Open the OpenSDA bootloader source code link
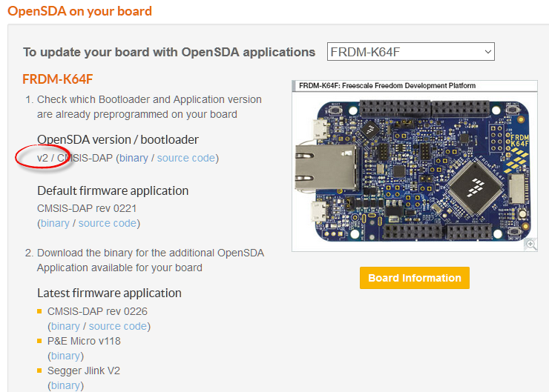Screen dimensions: 549x392 pos(185,158)
